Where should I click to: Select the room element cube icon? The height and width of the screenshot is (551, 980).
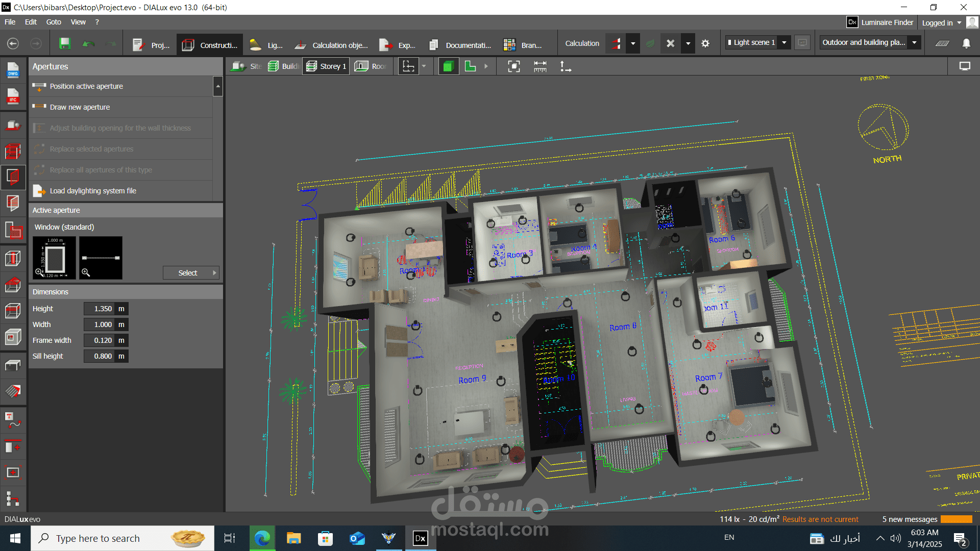[x=13, y=337]
